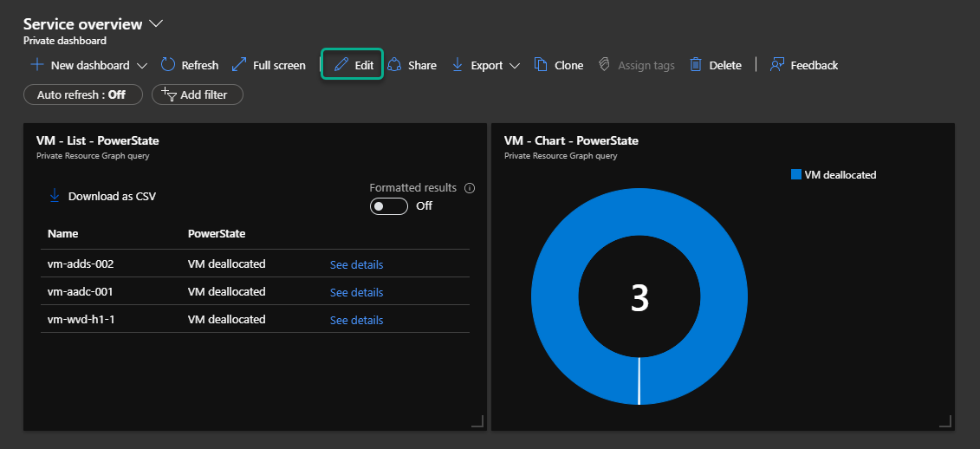
Task: Click the New dashboard plus icon
Action: (37, 65)
